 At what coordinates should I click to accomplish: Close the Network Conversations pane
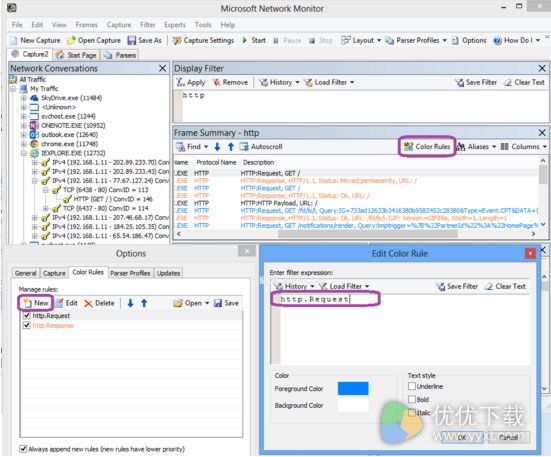click(162, 68)
